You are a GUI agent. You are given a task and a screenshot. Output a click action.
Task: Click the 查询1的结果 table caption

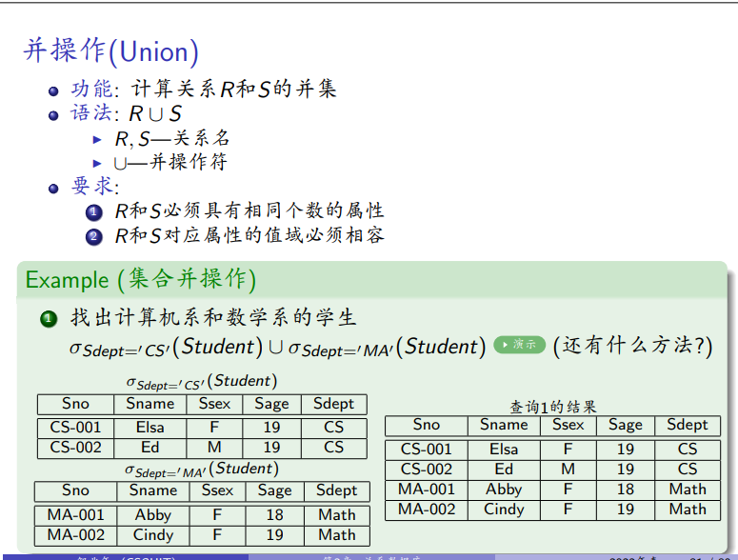pyautogui.click(x=553, y=406)
